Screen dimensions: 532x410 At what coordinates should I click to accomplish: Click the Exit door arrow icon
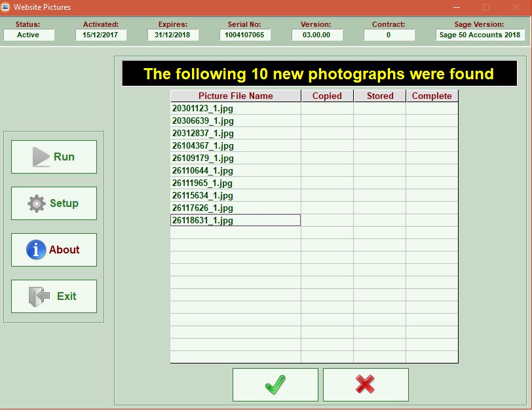point(39,297)
